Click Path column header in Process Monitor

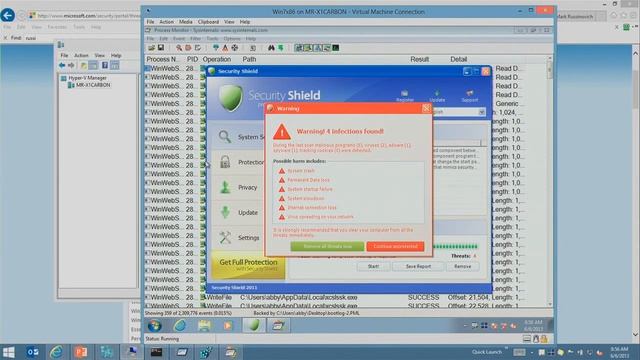point(249,59)
